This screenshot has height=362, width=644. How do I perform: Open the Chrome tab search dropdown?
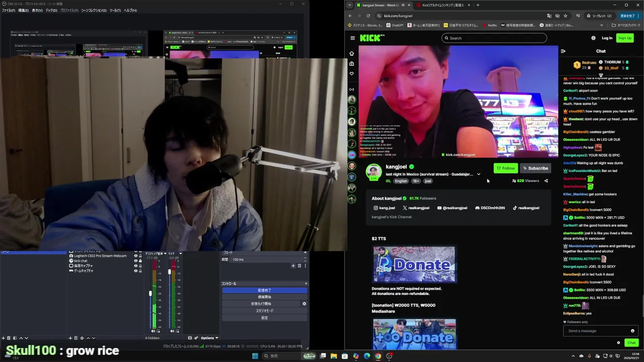tap(350, 5)
